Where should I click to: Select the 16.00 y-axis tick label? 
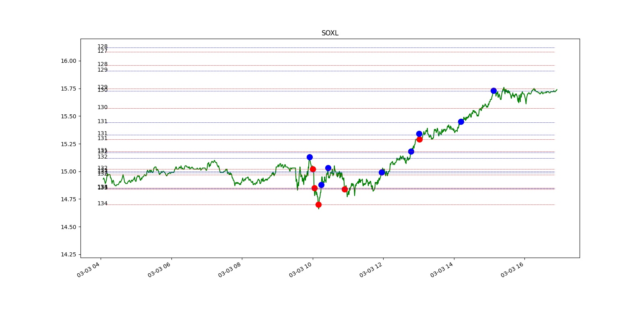pyautogui.click(x=68, y=61)
